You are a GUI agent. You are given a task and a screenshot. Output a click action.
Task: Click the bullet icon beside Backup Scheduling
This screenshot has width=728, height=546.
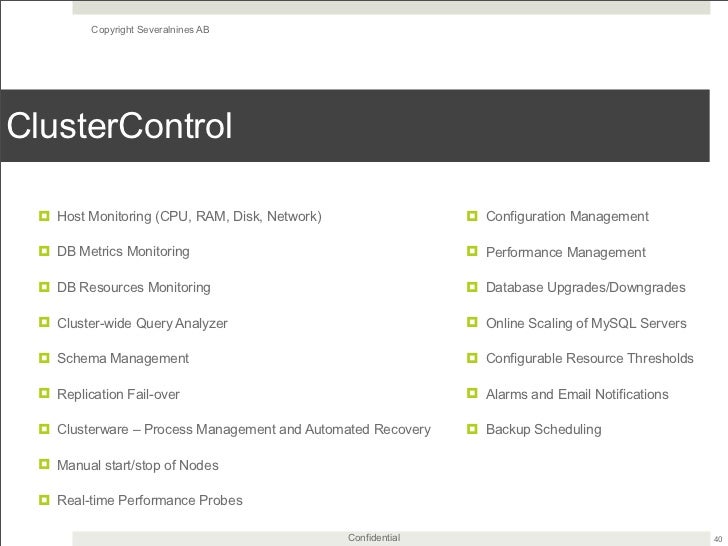coord(473,429)
